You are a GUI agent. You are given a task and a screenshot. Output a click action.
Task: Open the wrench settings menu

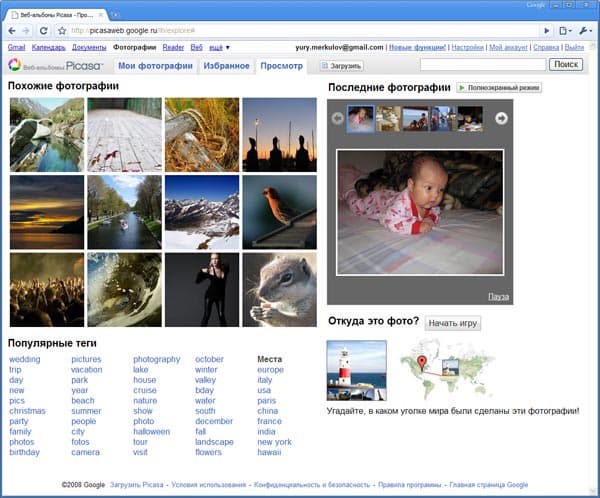[585, 31]
